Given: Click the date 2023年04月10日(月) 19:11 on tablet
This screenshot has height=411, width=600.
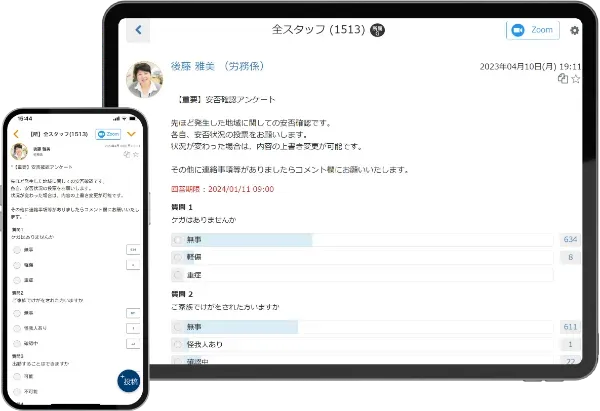Looking at the screenshot, I should tap(530, 67).
